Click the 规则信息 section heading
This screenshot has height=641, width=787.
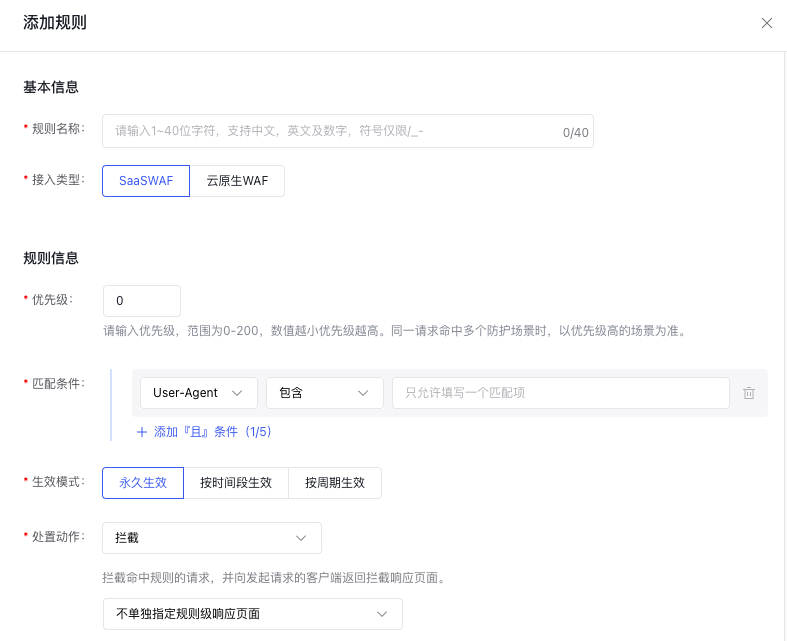tap(51, 259)
